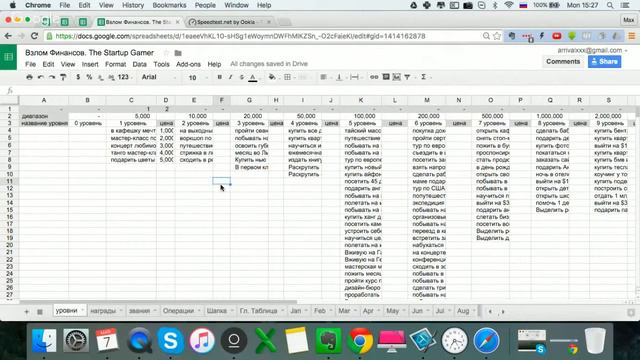The height and width of the screenshot is (360, 640).
Task: Go back in Chrome
Action: tap(8, 36)
